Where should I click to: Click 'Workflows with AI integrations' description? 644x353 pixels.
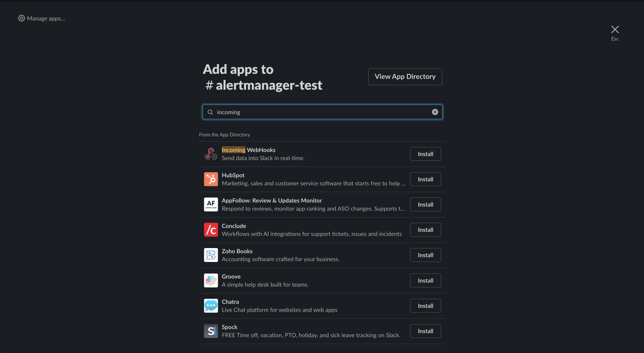(x=312, y=234)
